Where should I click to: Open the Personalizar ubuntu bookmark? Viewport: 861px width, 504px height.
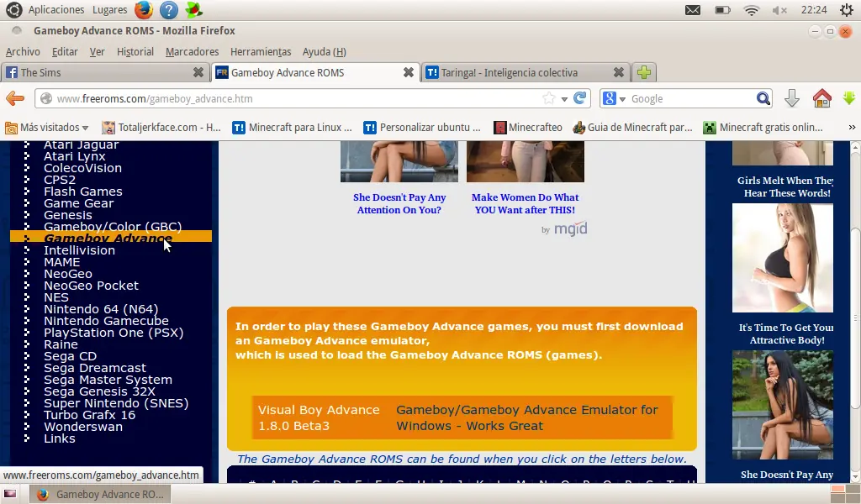tap(422, 128)
